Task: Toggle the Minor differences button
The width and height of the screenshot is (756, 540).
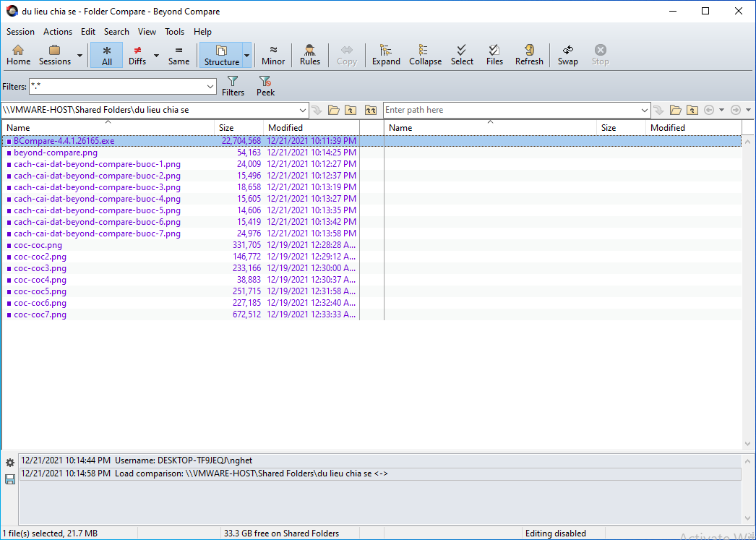Action: coord(273,55)
